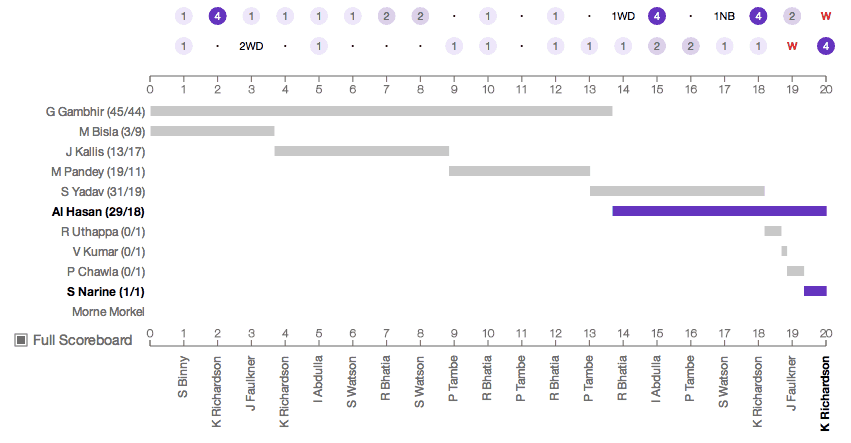This screenshot has width=851, height=443.
Task: Click bowler label S Binny on axis
Action: (x=184, y=378)
